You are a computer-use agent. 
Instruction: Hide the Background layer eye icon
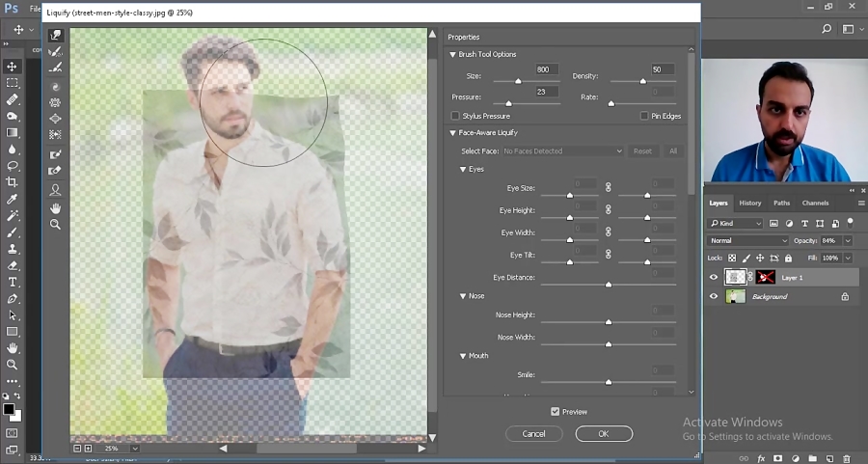[713, 296]
